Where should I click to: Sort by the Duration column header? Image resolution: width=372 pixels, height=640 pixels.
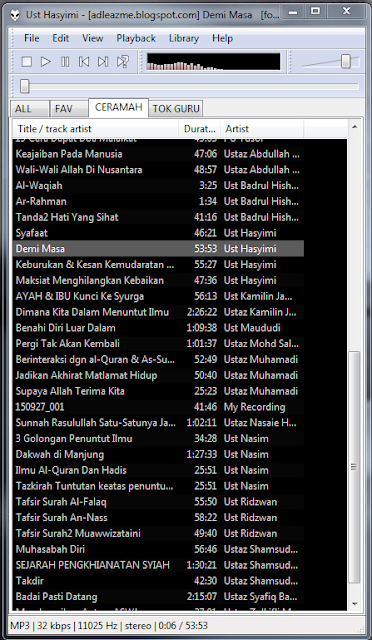(200, 129)
